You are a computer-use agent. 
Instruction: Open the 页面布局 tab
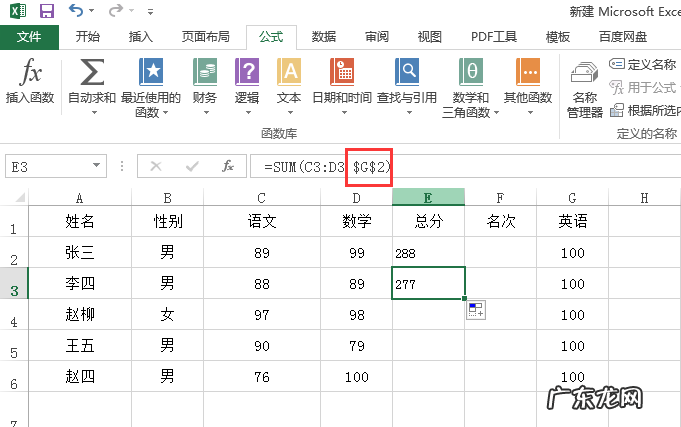[x=205, y=37]
